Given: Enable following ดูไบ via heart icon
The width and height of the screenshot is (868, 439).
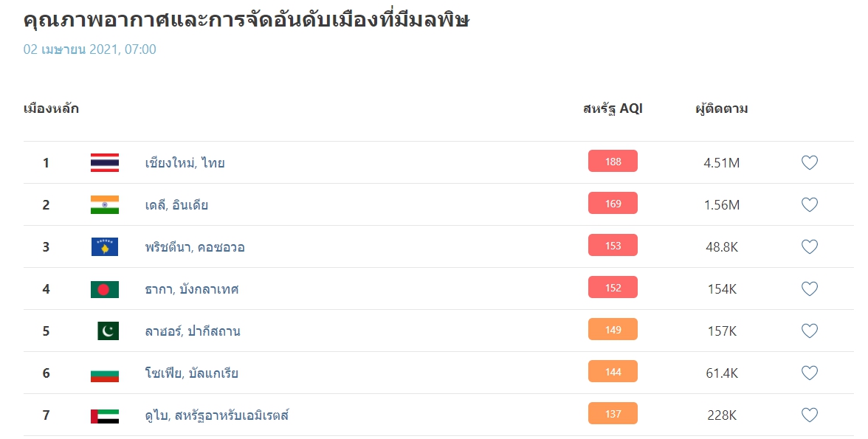Looking at the screenshot, I should (810, 415).
